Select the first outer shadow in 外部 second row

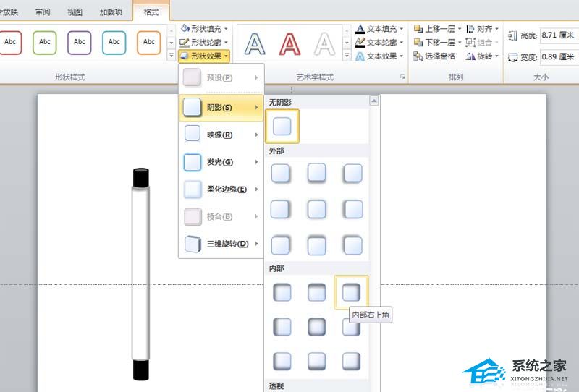point(281,209)
